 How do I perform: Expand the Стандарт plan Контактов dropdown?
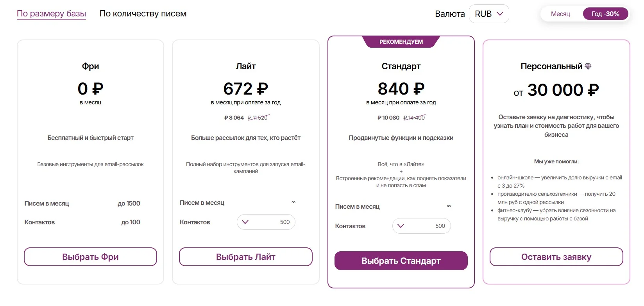tap(421, 226)
